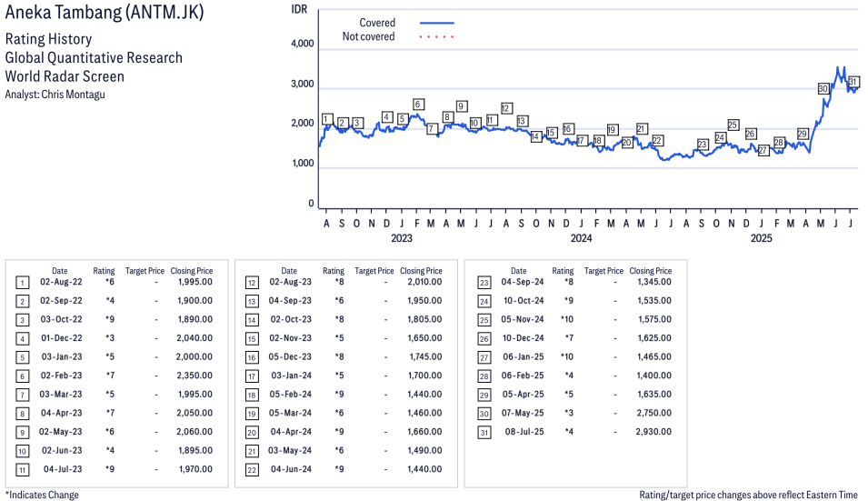Click the 2,350.00 closing price cell

click(x=195, y=376)
